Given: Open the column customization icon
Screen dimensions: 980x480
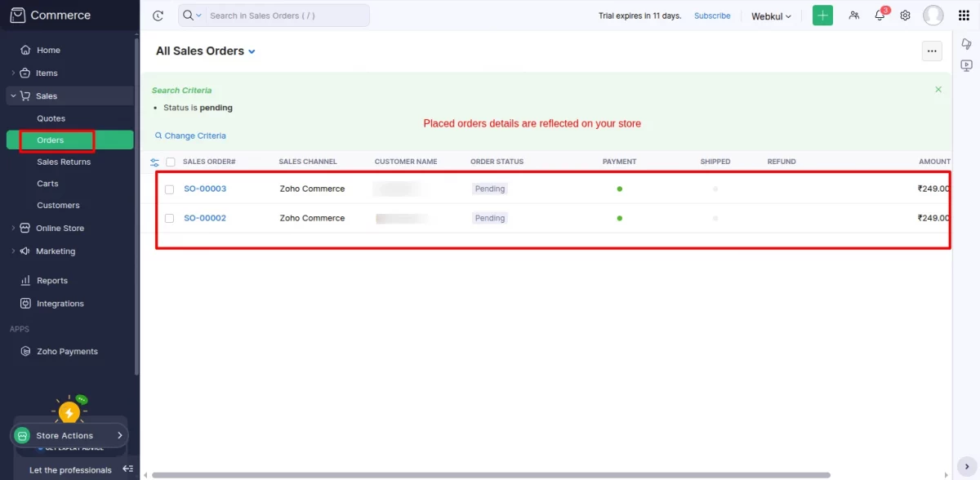Looking at the screenshot, I should 155,162.
